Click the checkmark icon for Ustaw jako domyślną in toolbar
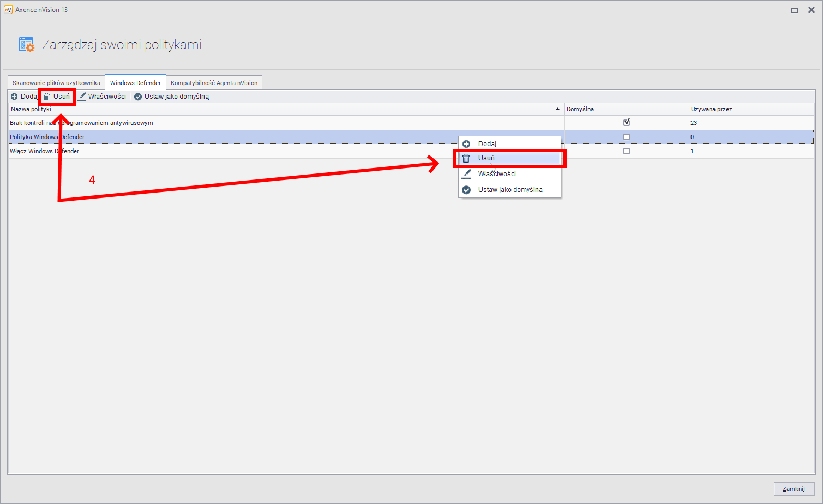Image resolution: width=823 pixels, height=504 pixels. pyautogui.click(x=138, y=97)
